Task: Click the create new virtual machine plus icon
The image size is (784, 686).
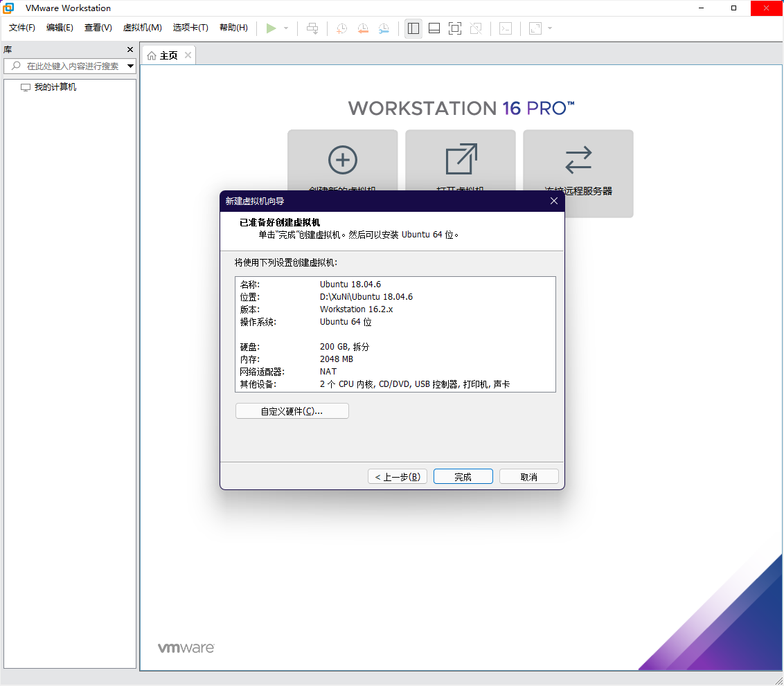Action: pyautogui.click(x=343, y=160)
